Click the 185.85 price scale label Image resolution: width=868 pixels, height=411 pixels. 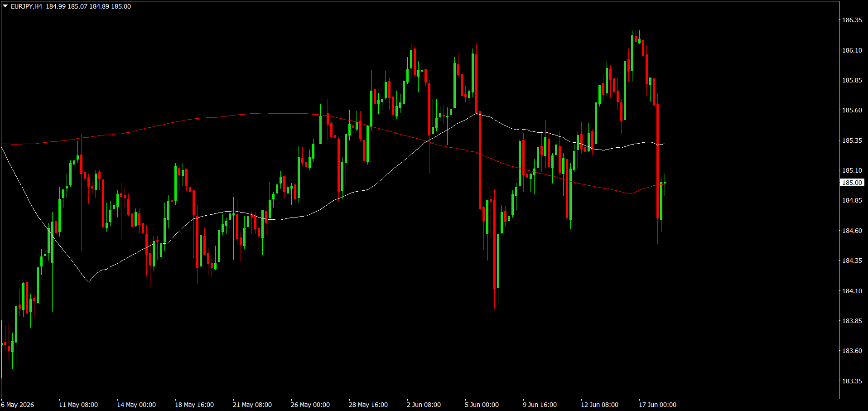(x=852, y=80)
